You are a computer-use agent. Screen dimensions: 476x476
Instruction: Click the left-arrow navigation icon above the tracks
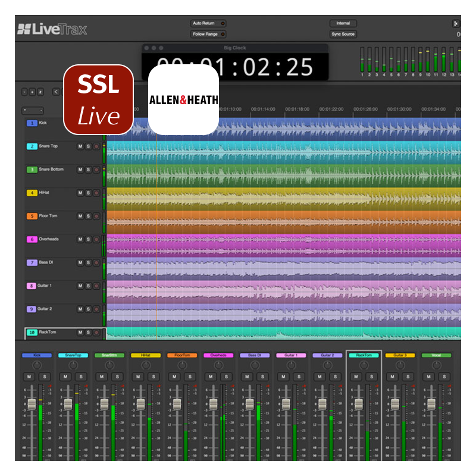click(x=56, y=92)
